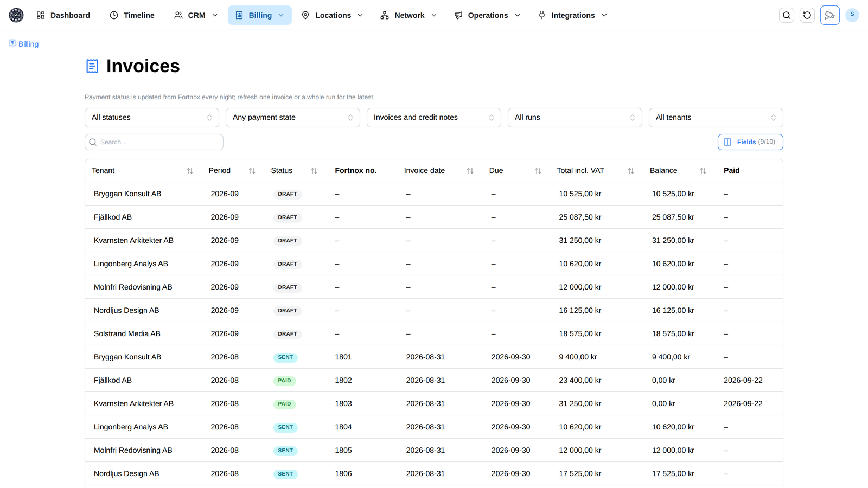Viewport: 868px width, 488px height.
Task: Open the Any payment state dropdown
Action: pyautogui.click(x=293, y=118)
